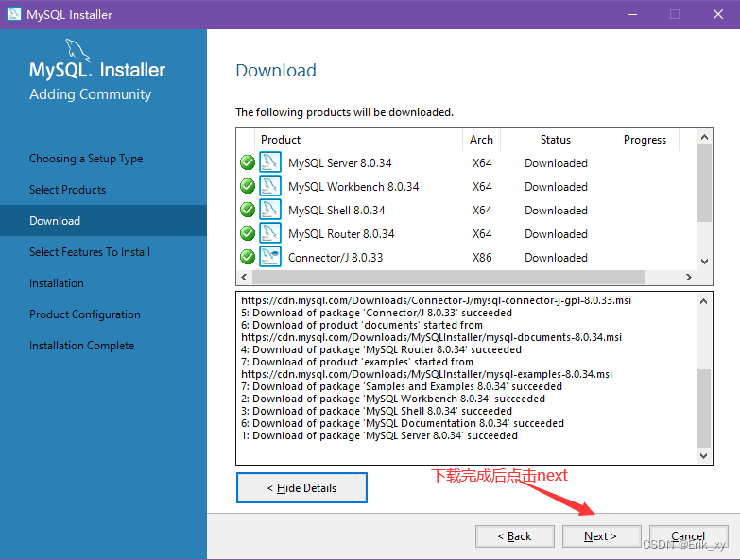
Task: Open the Product Configuration step
Action: point(85,314)
